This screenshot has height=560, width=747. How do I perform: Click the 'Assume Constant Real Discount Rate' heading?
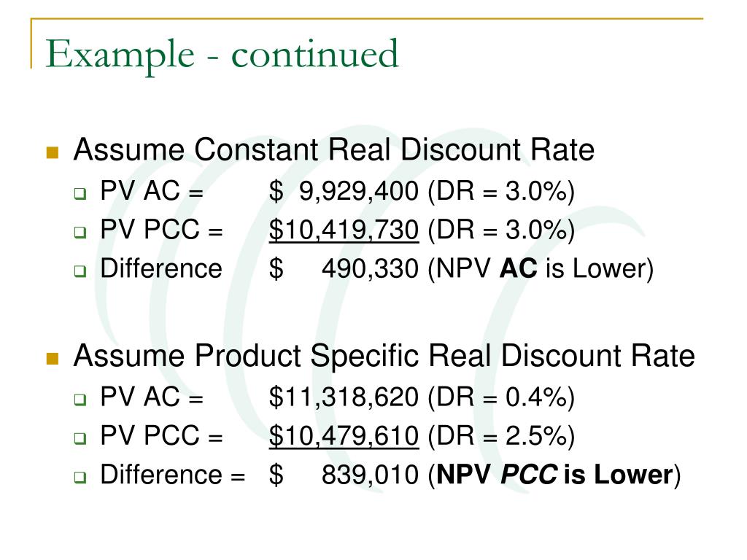click(x=334, y=150)
